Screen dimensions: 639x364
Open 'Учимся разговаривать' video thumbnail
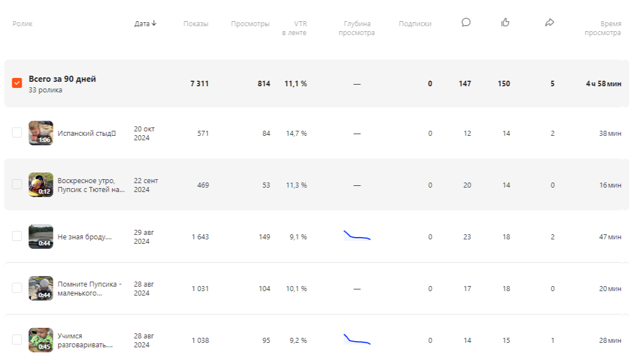point(41,340)
